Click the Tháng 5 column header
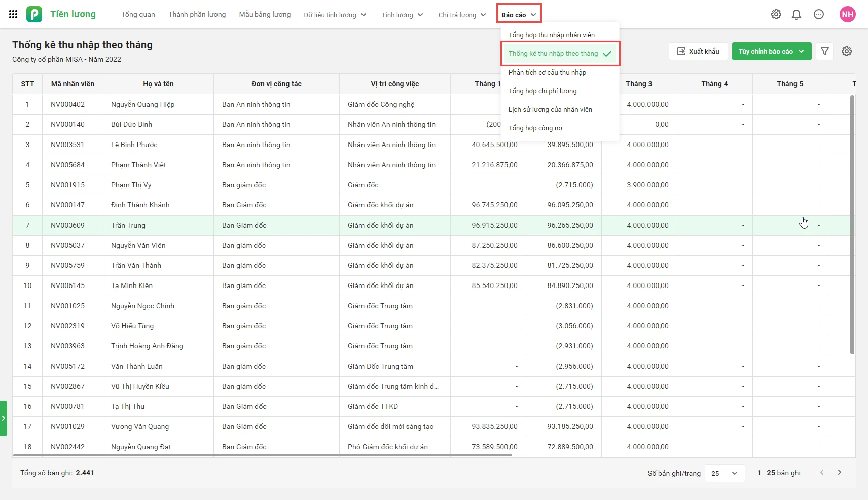868x500 pixels. tap(790, 84)
